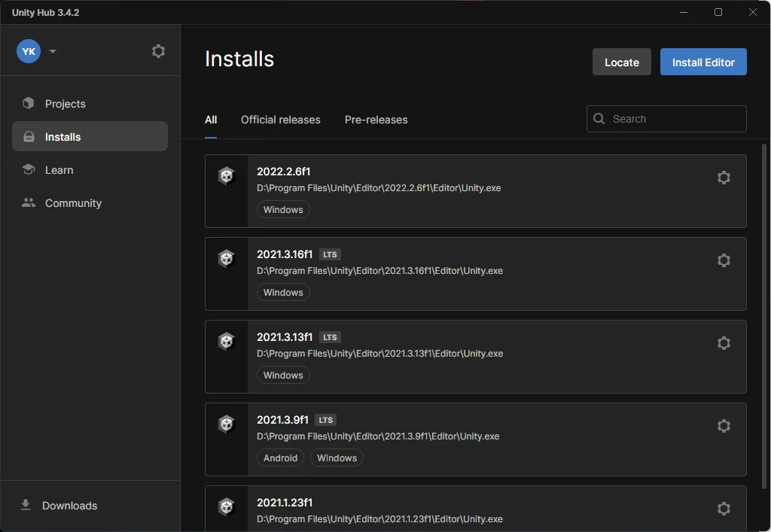The width and height of the screenshot is (771, 532).
Task: Open settings gear for 2021.1.23f1
Action: 724,509
